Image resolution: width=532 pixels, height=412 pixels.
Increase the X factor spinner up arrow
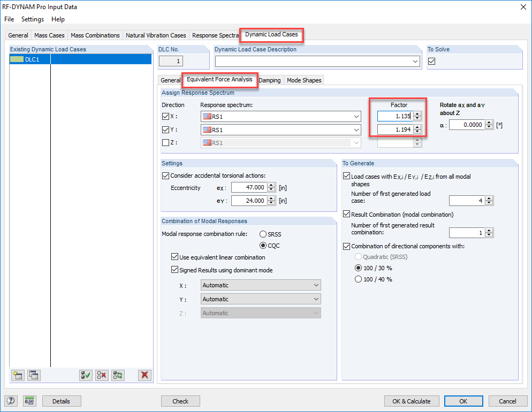[417, 114]
